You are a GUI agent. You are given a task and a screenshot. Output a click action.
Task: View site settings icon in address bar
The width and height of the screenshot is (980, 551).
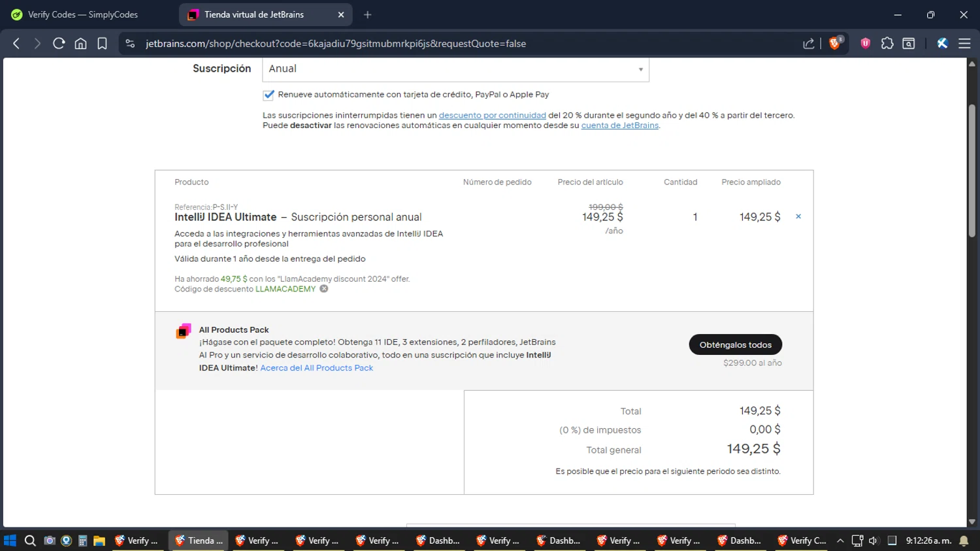pos(130,43)
